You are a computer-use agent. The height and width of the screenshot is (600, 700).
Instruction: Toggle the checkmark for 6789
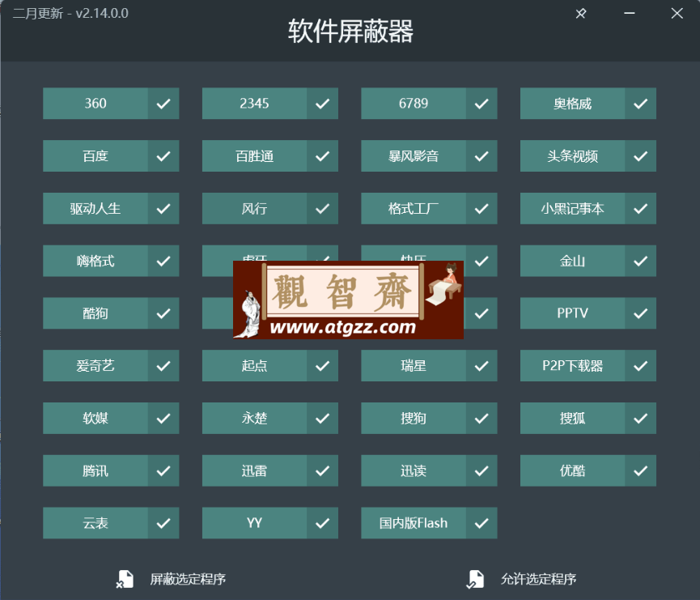482,104
